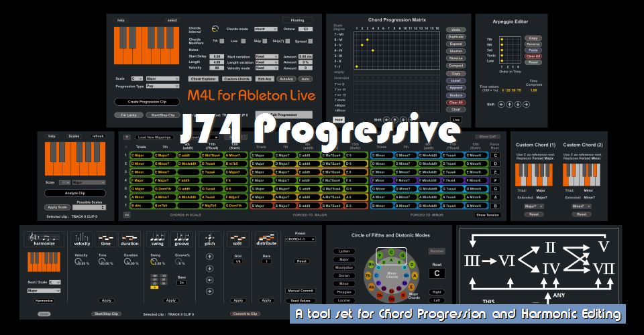Click the Bb note on Circle of Fifths
The image size is (644, 335).
pyautogui.click(x=371, y=265)
